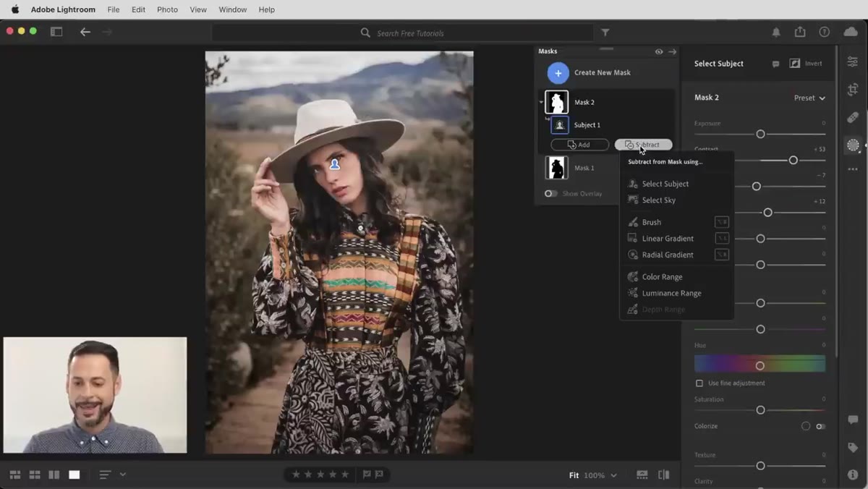Open the Help question mark icon
868x489 pixels.
(825, 32)
